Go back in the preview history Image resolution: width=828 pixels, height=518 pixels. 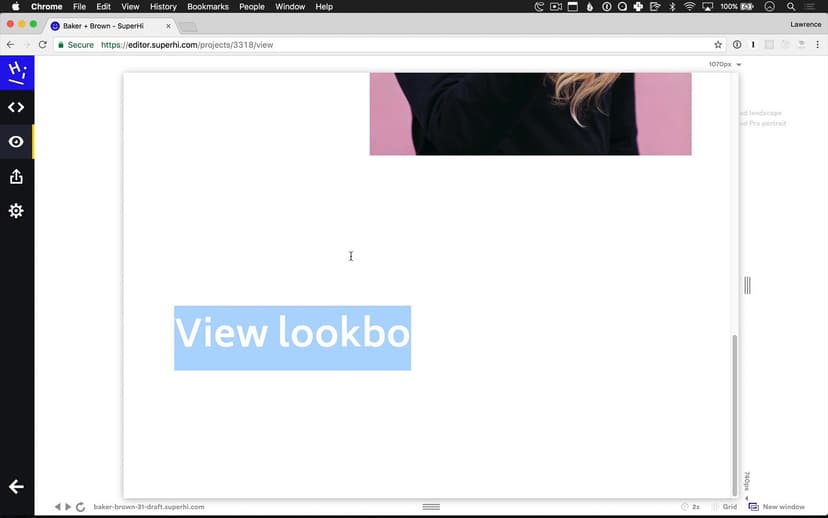click(x=57, y=507)
